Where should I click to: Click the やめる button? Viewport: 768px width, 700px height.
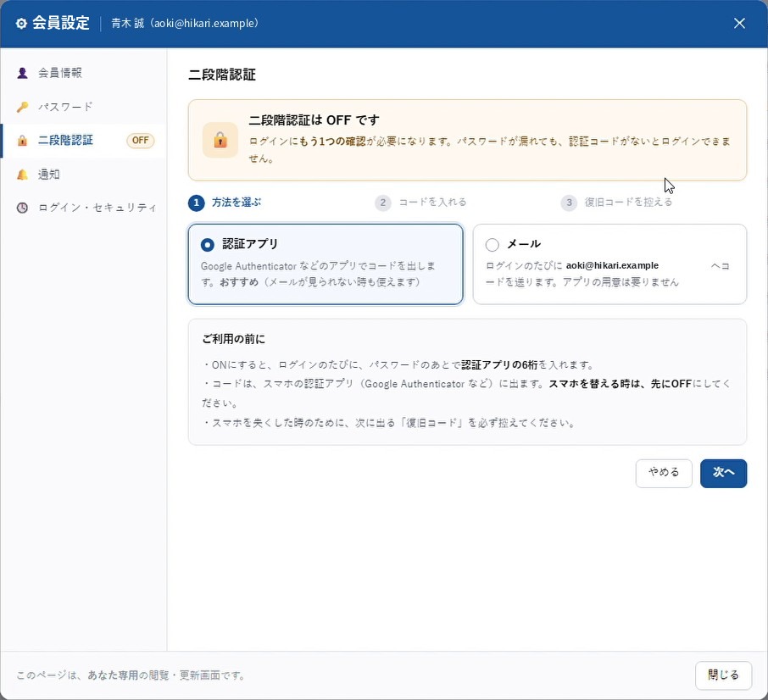(664, 474)
